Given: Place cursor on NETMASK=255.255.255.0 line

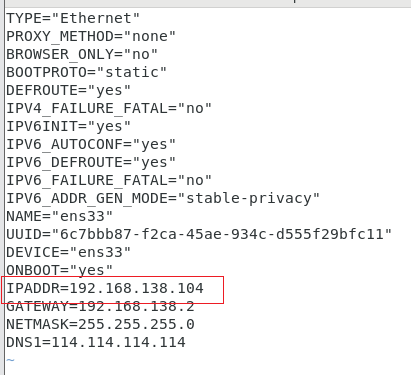Looking at the screenshot, I should (100, 324).
